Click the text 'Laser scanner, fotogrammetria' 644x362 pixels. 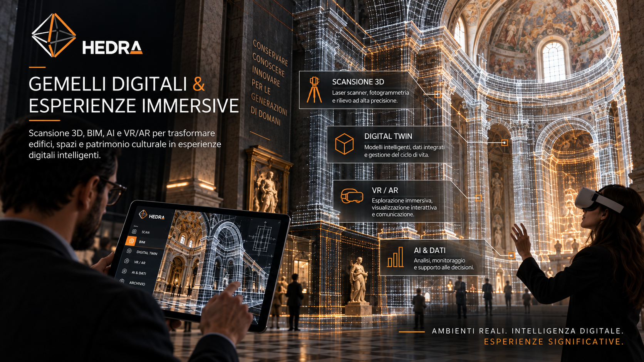pyautogui.click(x=371, y=93)
